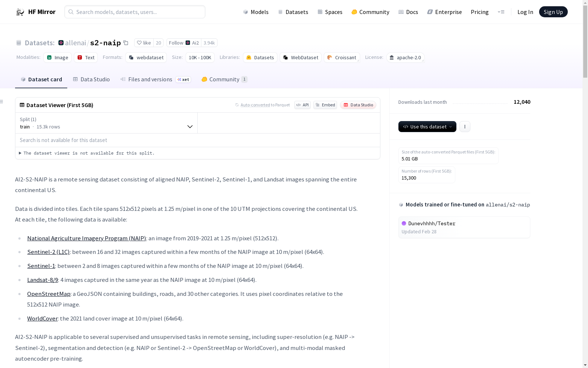Viewport: 588px width, 368px height.
Task: Open the 3.94k followers count
Action: coord(209,43)
